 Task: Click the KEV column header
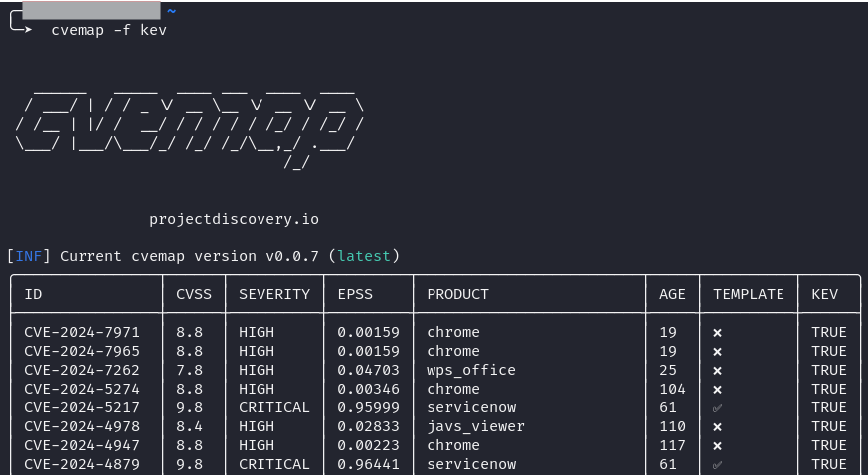825,294
